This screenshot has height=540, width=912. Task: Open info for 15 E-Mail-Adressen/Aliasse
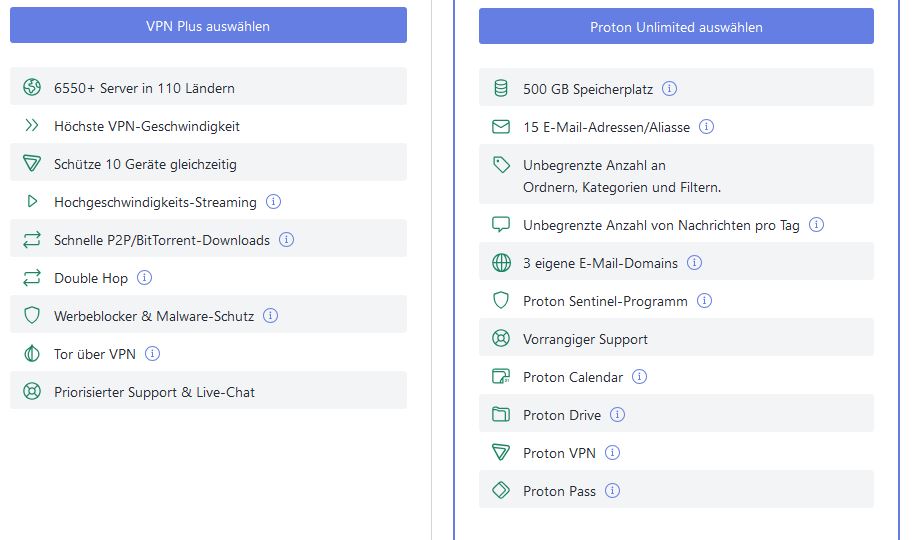[707, 127]
